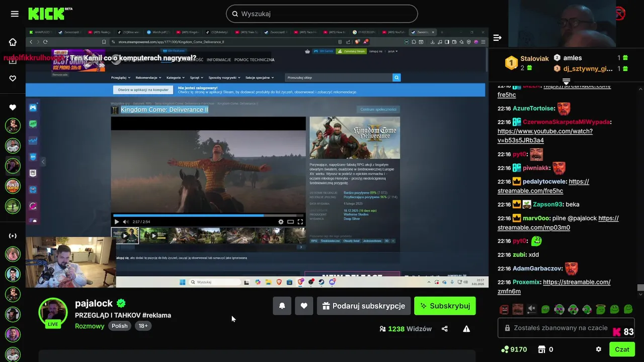Mute the Steam trailer volume
Screen dimensions: 644x362
pyautogui.click(x=126, y=222)
